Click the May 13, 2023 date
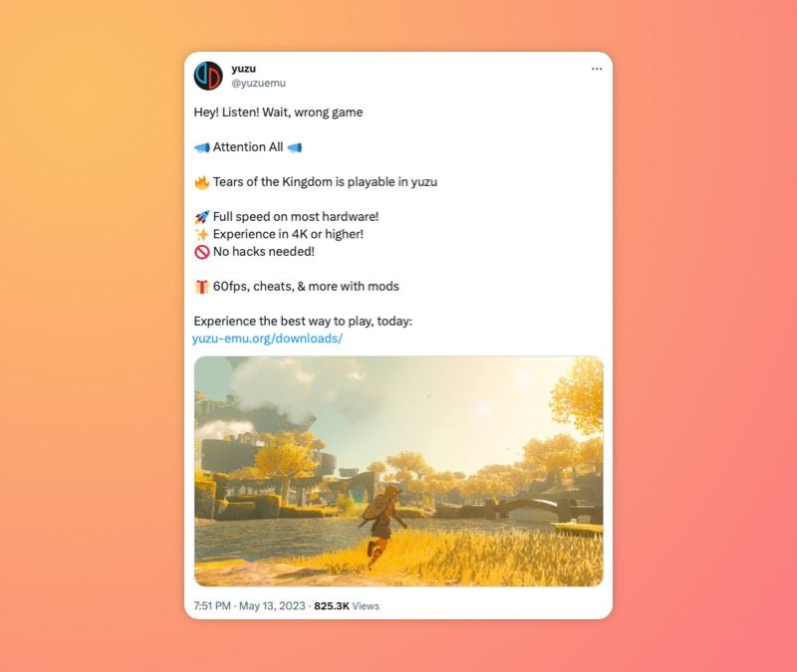This screenshot has width=797, height=672. 272,606
